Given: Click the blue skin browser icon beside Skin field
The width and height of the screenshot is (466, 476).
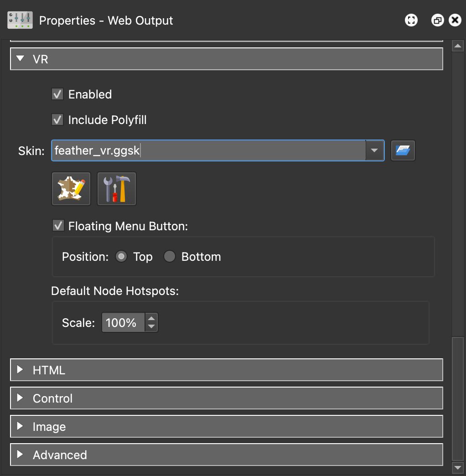Looking at the screenshot, I should tap(403, 150).
